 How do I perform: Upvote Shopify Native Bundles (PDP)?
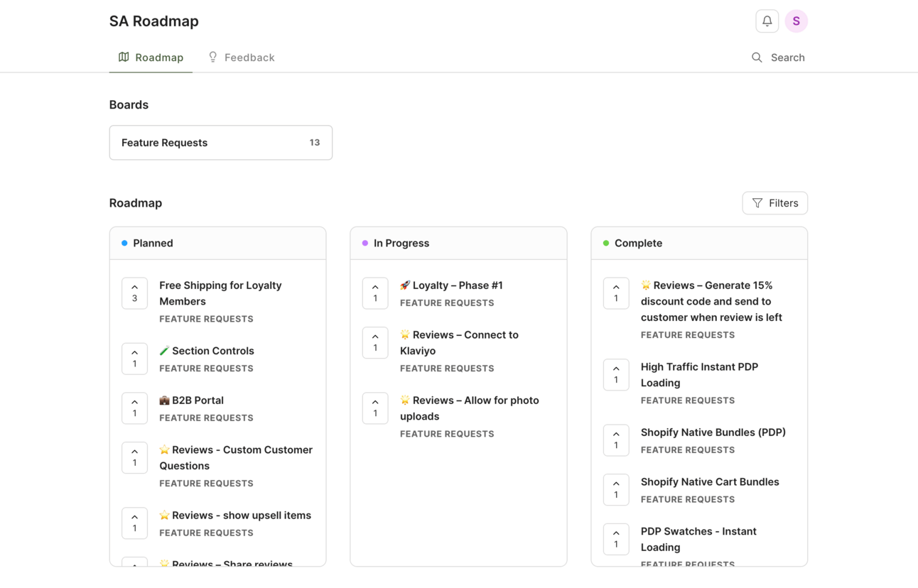(x=616, y=440)
